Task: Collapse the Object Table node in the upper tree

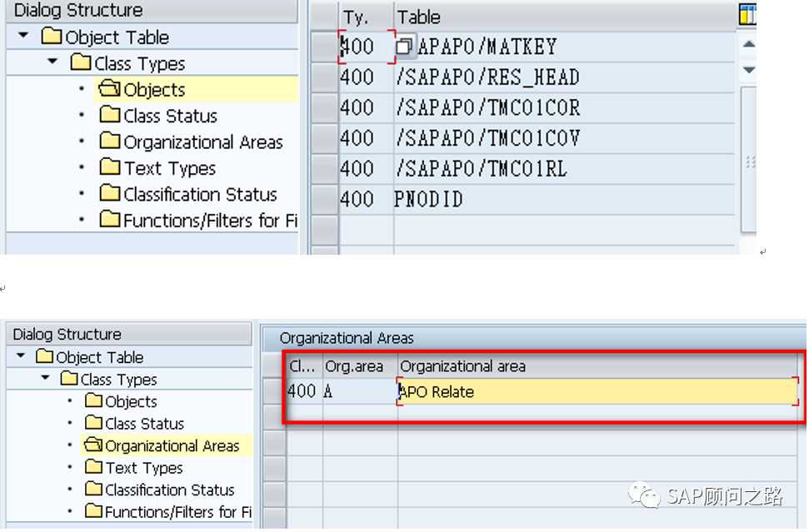Action: point(23,37)
